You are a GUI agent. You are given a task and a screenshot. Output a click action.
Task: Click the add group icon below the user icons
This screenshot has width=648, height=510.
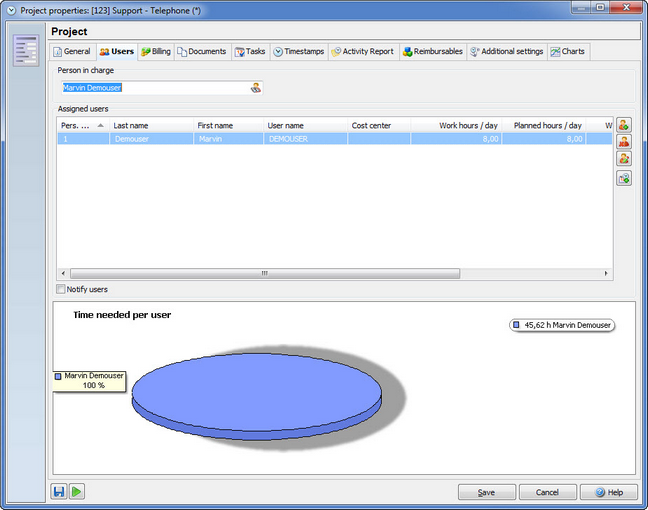click(624, 179)
